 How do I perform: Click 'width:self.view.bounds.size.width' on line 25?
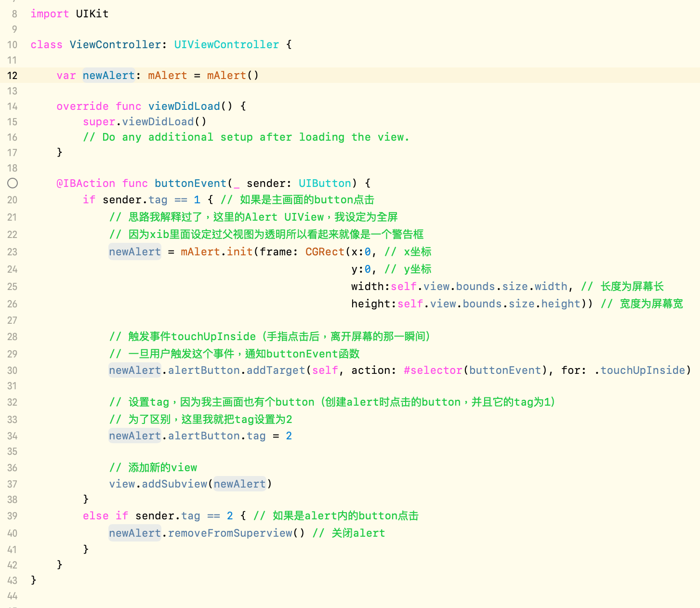[459, 287]
